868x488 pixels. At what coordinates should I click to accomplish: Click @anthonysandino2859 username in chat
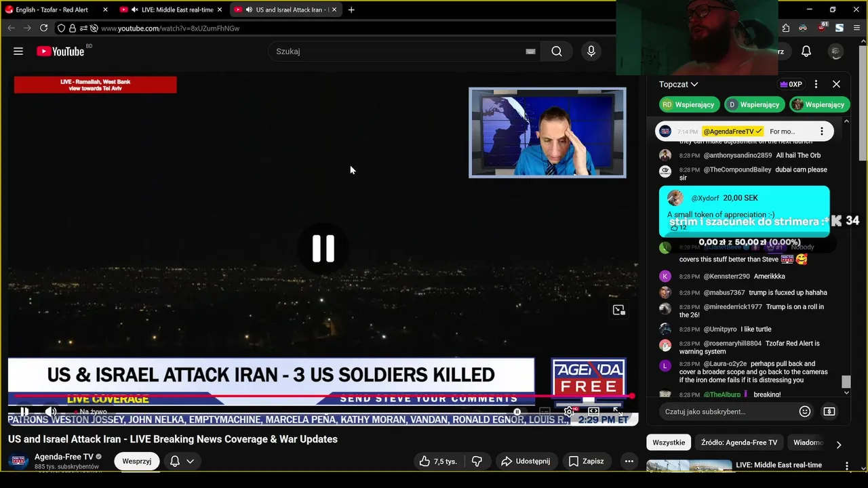[x=738, y=155]
